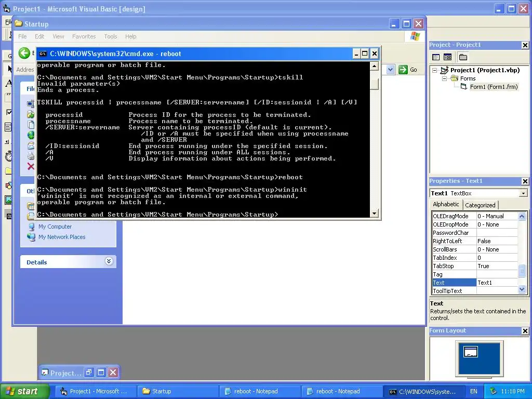Open Startup address bar dropdown arrow
Screen dimensions: 532x399
click(x=391, y=70)
